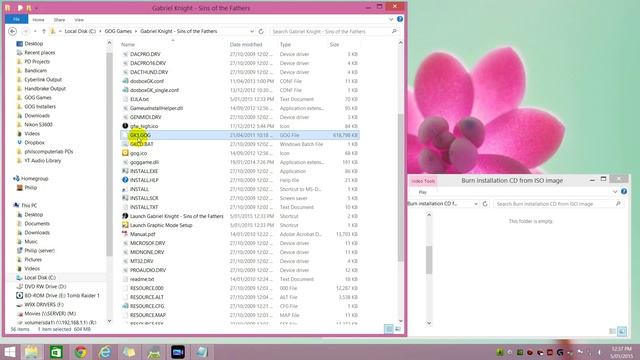Expand ribbon in Burn installation window
Viewport: 640px width, 360px height.
[615, 191]
